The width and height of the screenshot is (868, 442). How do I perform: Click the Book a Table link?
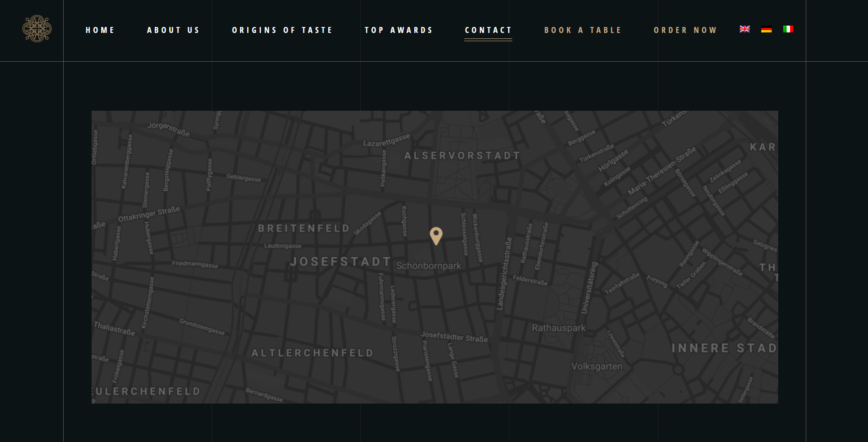(x=583, y=30)
